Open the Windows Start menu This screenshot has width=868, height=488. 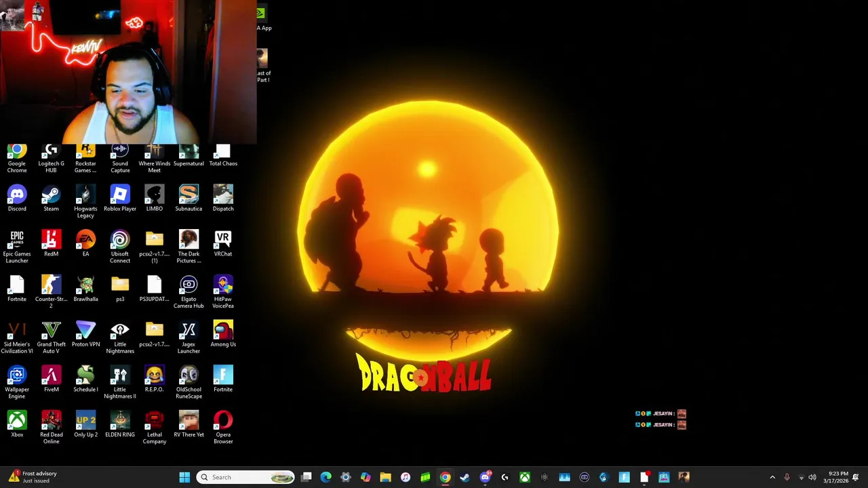pos(184,477)
